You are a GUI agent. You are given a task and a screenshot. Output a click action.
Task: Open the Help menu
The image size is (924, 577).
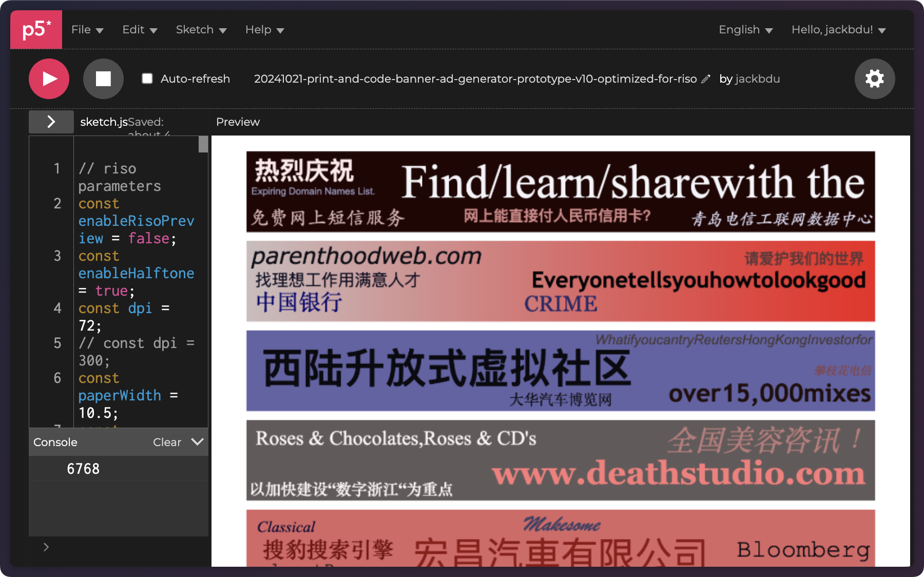[264, 30]
